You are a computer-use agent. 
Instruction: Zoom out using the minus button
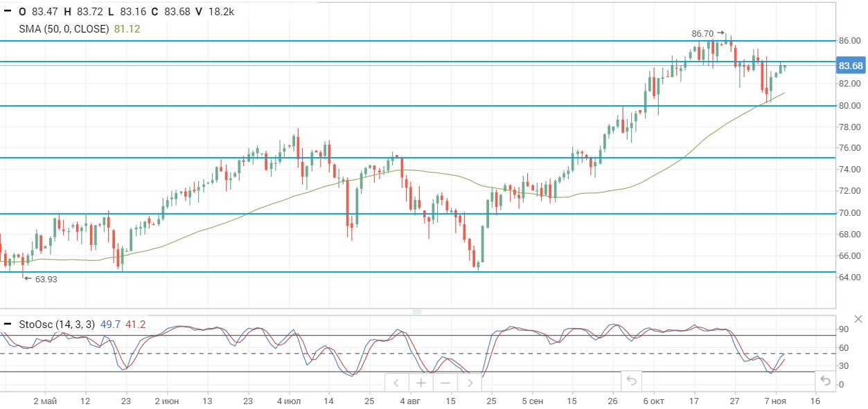point(445,382)
